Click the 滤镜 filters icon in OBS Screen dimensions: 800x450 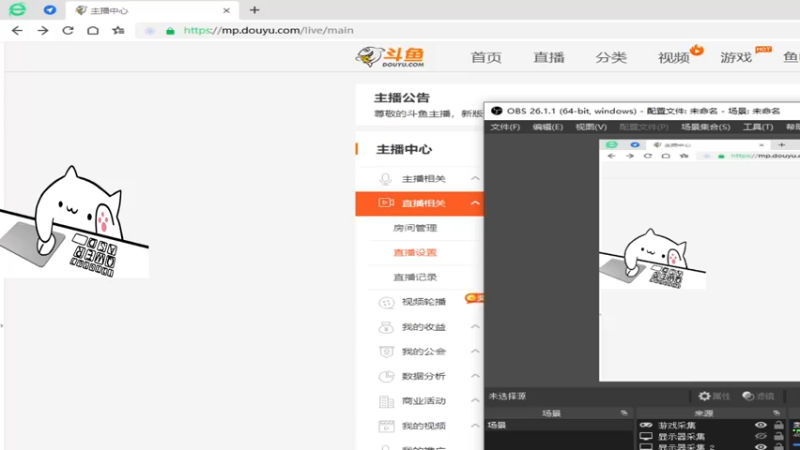click(x=748, y=396)
